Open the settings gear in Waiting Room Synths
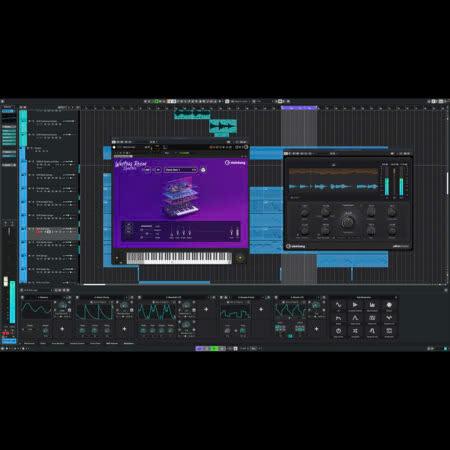This screenshot has width=450, height=450. point(203,170)
